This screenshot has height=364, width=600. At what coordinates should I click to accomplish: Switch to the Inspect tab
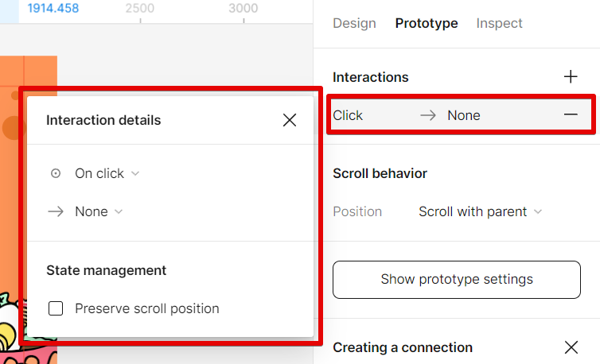499,23
